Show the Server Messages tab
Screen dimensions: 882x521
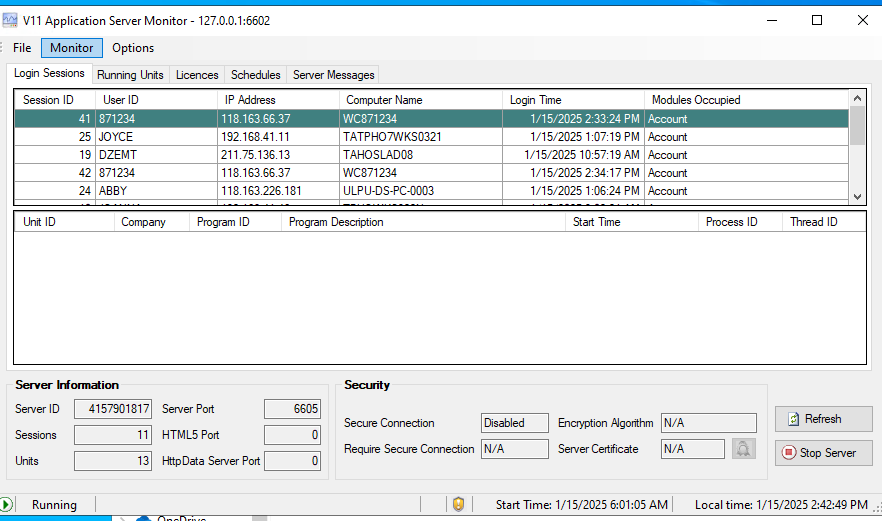click(x=333, y=75)
